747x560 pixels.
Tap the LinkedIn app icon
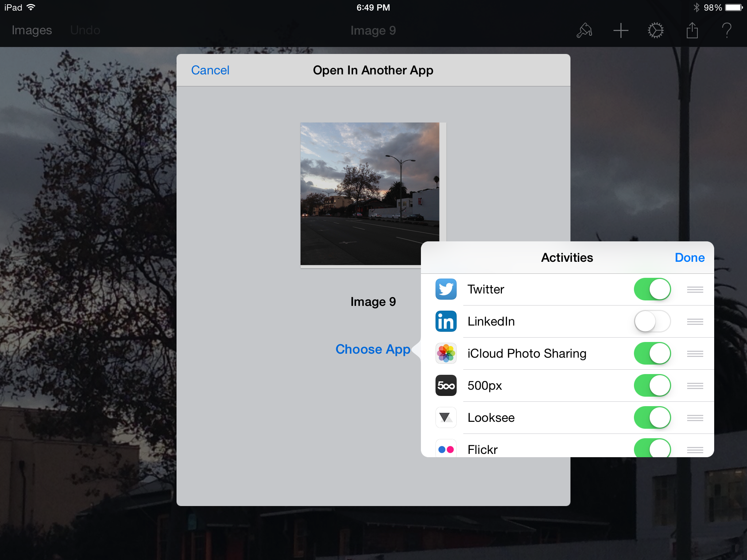coord(446,321)
